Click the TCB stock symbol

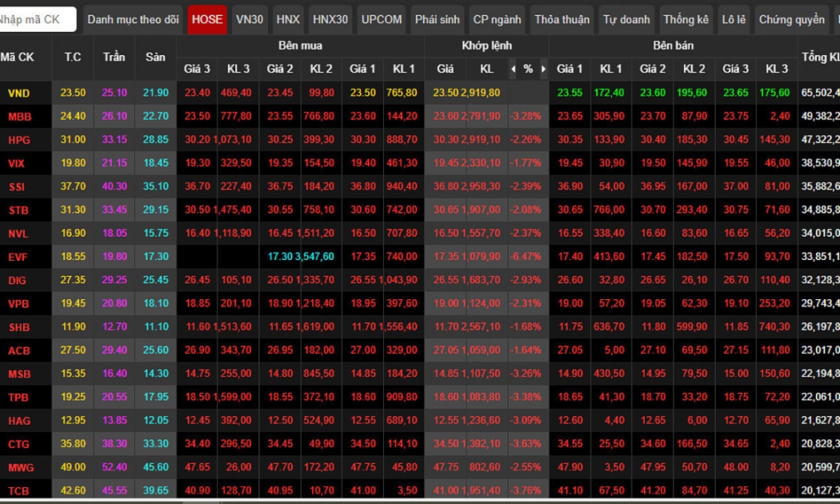[x=19, y=490]
